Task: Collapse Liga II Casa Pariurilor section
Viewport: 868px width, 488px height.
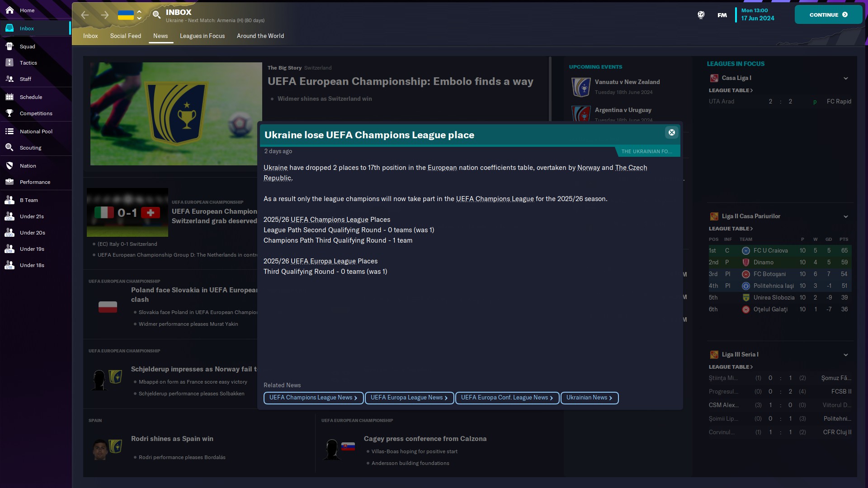Action: tap(845, 216)
